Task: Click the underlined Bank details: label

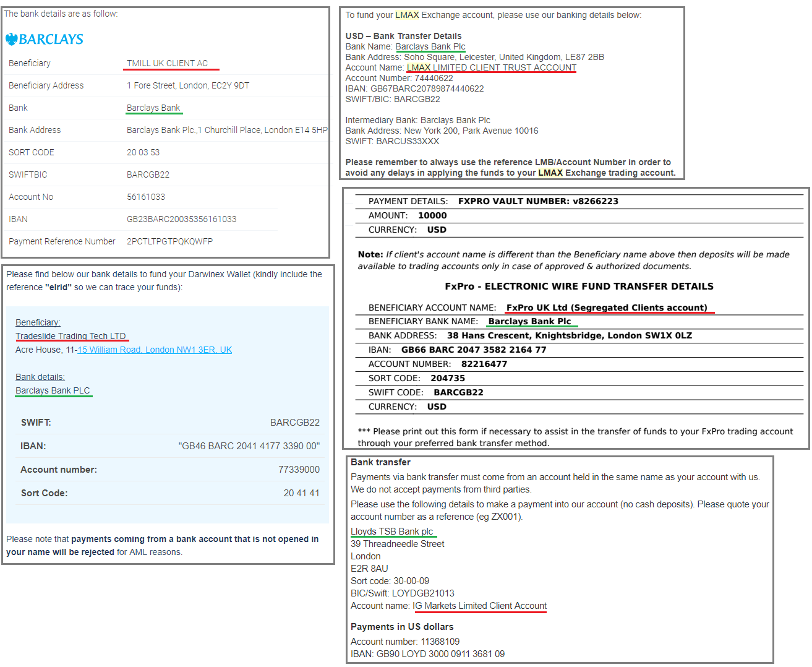Action: tap(40, 377)
